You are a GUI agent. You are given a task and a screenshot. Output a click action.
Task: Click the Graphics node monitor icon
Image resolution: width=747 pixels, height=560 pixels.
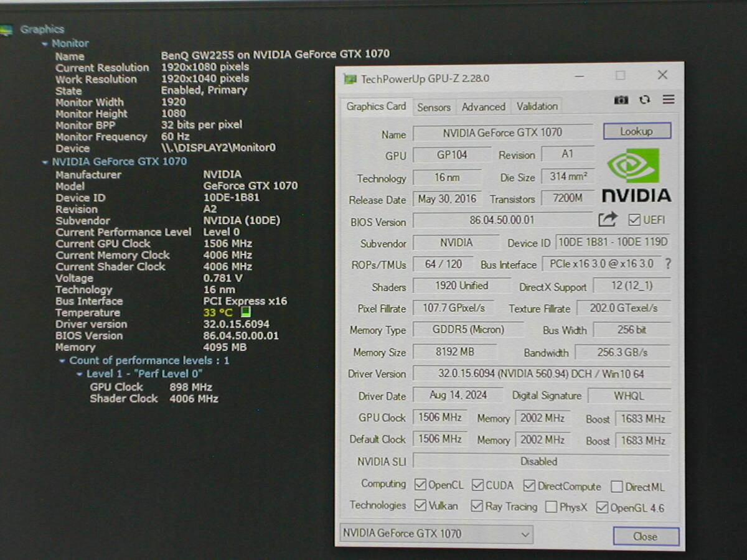[6, 29]
